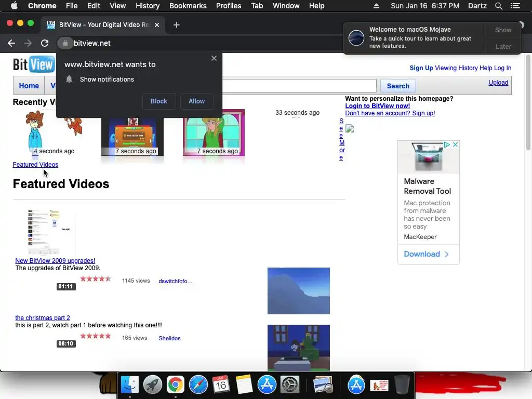This screenshot has width=532, height=399.
Task: Go back with the browser back arrow
Action: pyautogui.click(x=11, y=43)
